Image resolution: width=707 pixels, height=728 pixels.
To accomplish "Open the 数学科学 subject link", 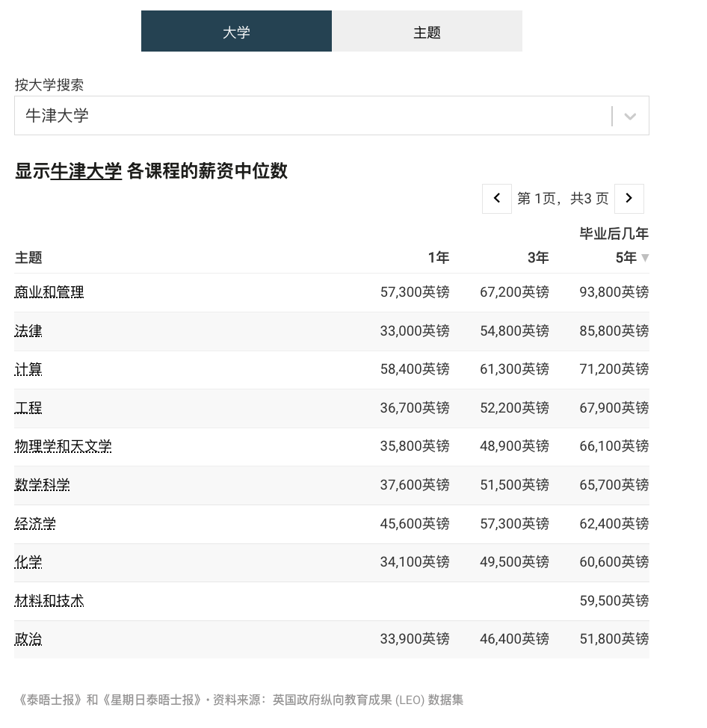I will 43,485.
